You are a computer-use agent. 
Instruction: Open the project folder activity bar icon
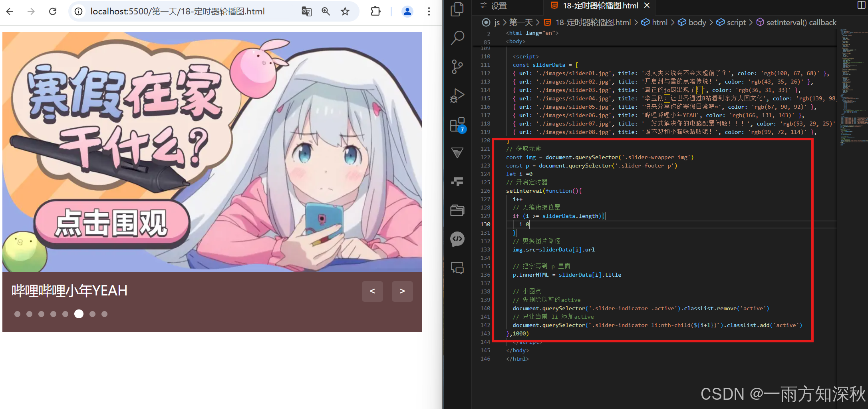click(457, 210)
